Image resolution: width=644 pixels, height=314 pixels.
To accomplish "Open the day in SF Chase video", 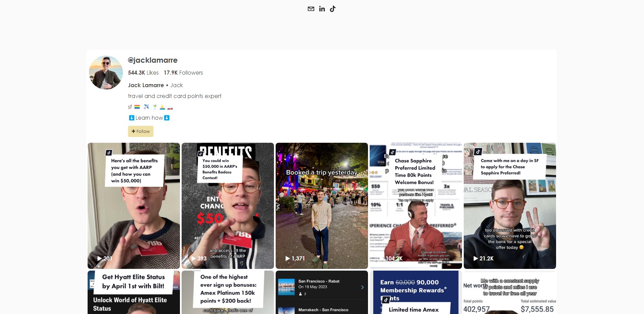I will pyautogui.click(x=510, y=206).
